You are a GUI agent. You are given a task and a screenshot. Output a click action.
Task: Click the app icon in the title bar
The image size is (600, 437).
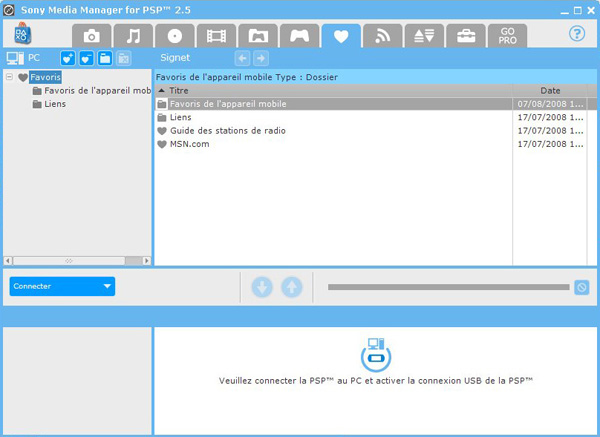[x=8, y=10]
